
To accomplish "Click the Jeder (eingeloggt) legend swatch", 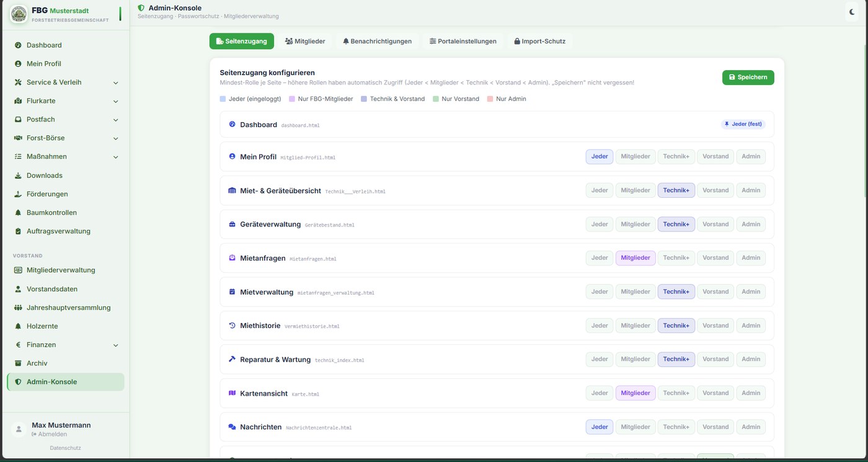I will 223,99.
